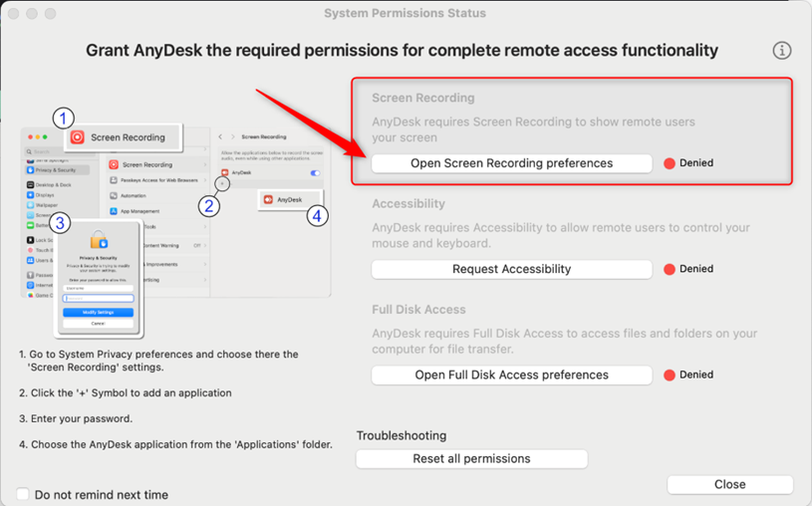Click step 4 about the Applications folder
The height and width of the screenshot is (506, 812).
pyautogui.click(x=176, y=444)
